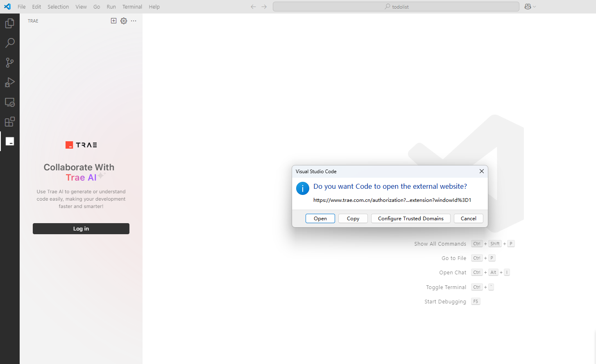This screenshot has width=596, height=364.
Task: Open the Go menu
Action: coord(97,7)
